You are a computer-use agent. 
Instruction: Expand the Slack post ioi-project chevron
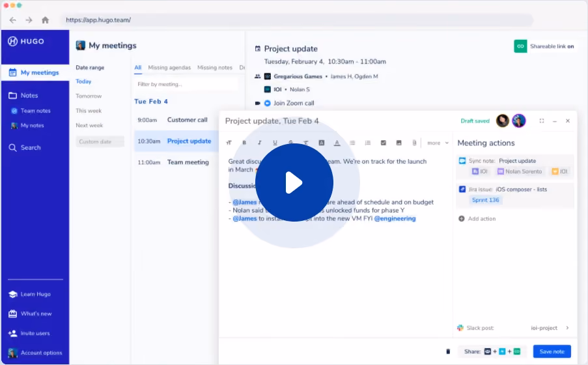click(x=567, y=328)
